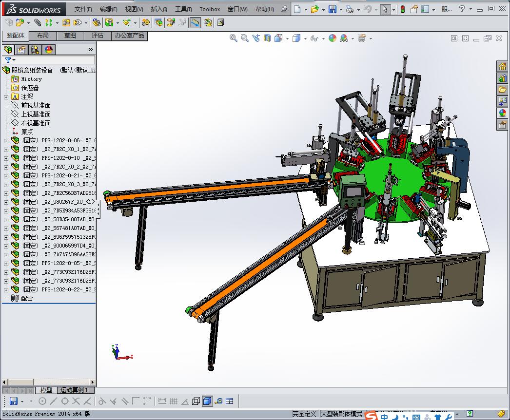Open Hide/Show Items glasses icon
Screen dimensions: 510x420
coord(314,38)
